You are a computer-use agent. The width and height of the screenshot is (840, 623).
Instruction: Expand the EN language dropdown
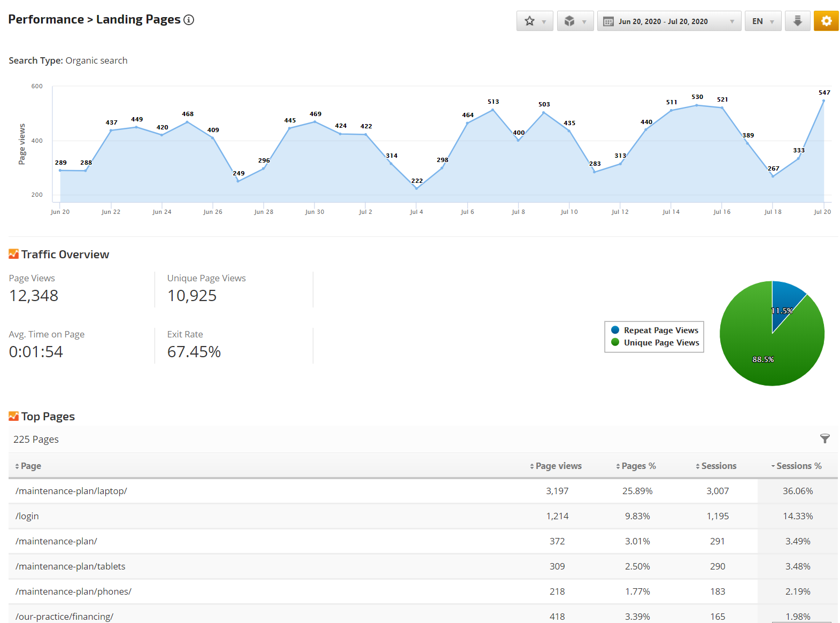[763, 21]
